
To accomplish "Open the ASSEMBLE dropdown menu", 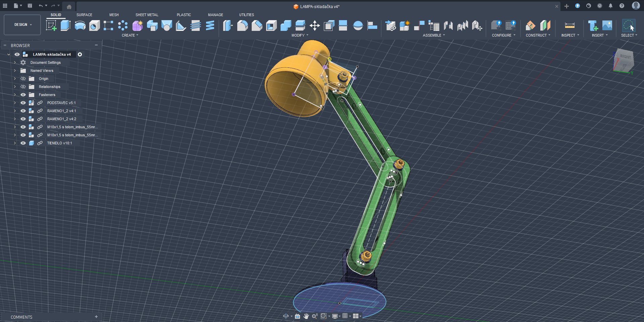I will click(434, 35).
